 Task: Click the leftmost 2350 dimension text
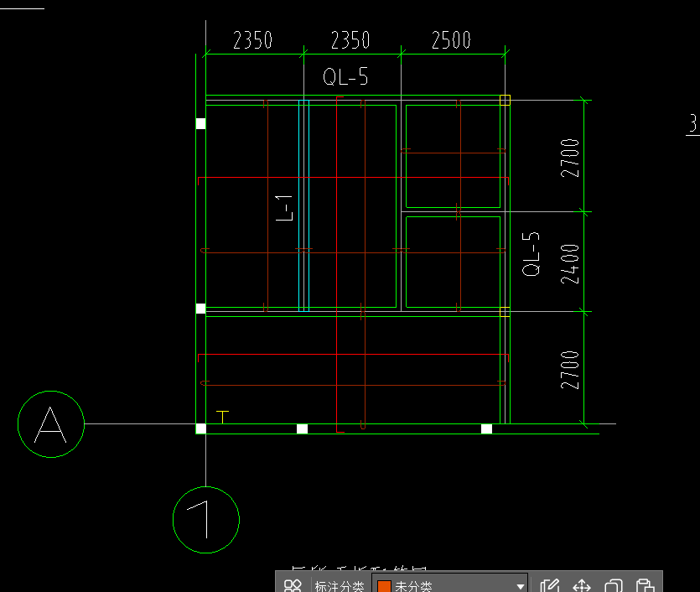coord(252,40)
